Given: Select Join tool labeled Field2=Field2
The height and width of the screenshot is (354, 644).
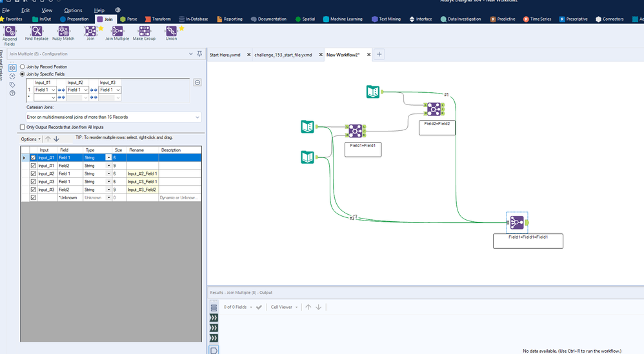Looking at the screenshot, I should pos(434,109).
